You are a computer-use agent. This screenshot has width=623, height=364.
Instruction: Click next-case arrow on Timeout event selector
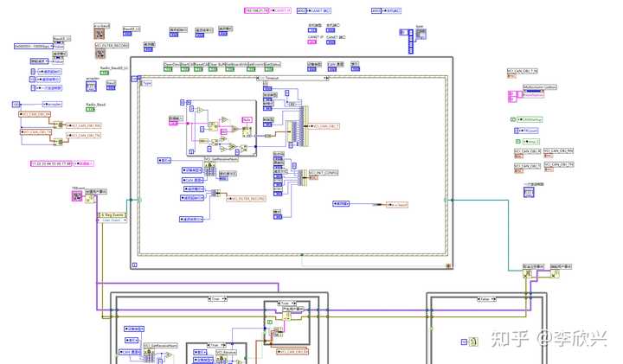tap(327, 78)
